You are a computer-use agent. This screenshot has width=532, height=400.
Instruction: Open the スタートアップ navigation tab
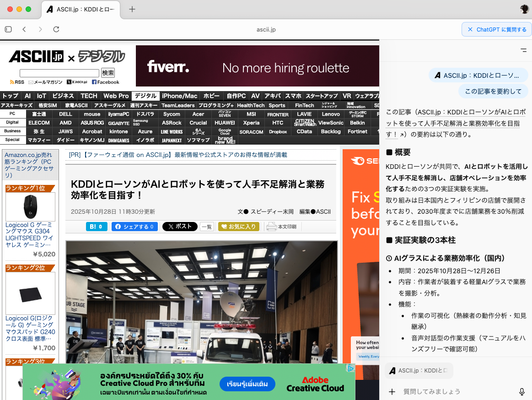[322, 96]
